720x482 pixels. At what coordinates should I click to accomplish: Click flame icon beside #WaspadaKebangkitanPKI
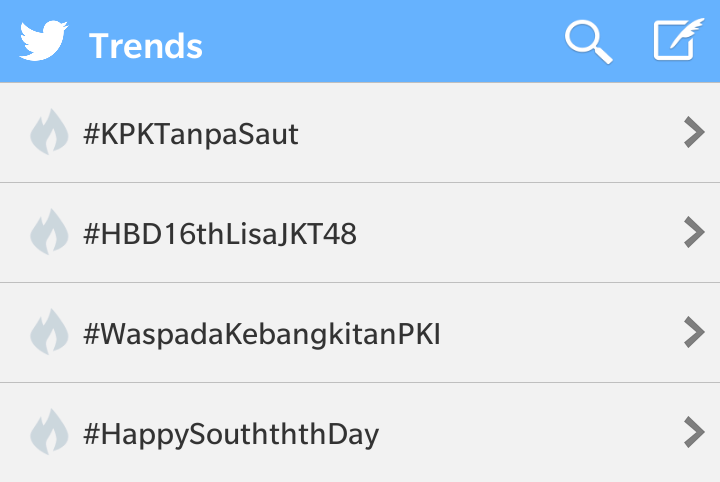[x=49, y=332]
